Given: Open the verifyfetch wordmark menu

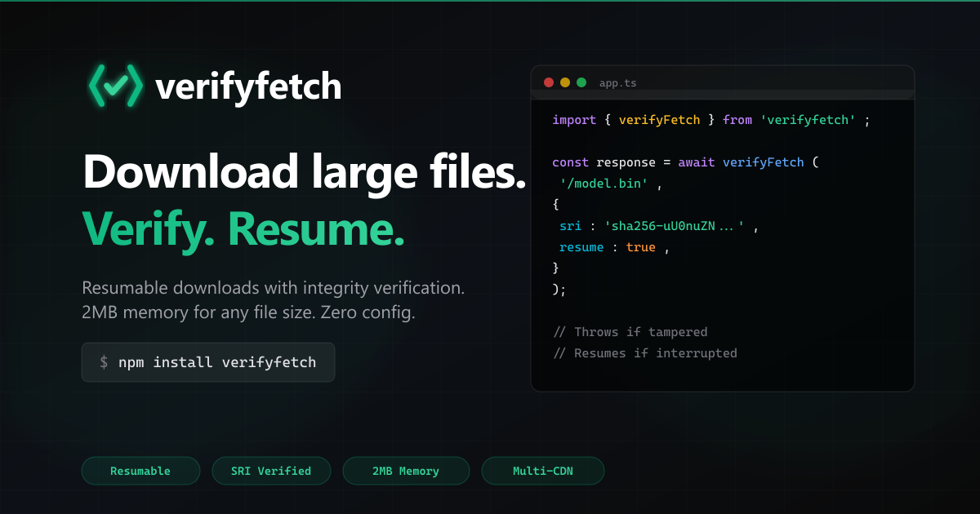Looking at the screenshot, I should point(247,84).
